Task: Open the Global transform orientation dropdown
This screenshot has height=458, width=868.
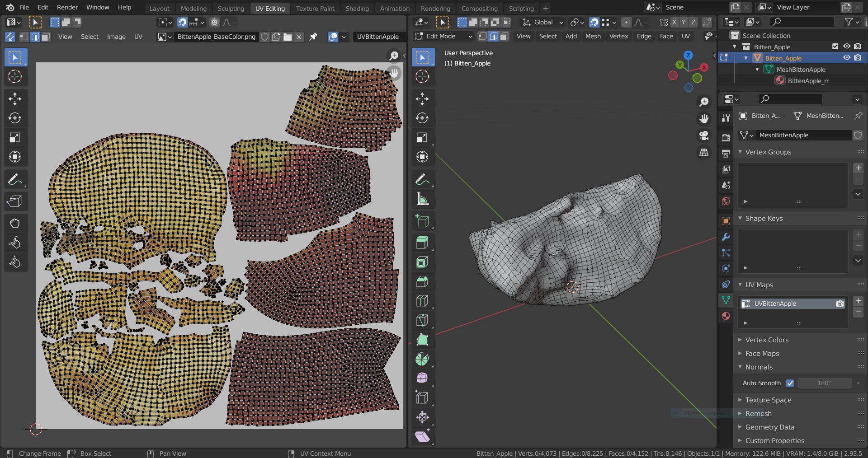Action: (x=542, y=22)
